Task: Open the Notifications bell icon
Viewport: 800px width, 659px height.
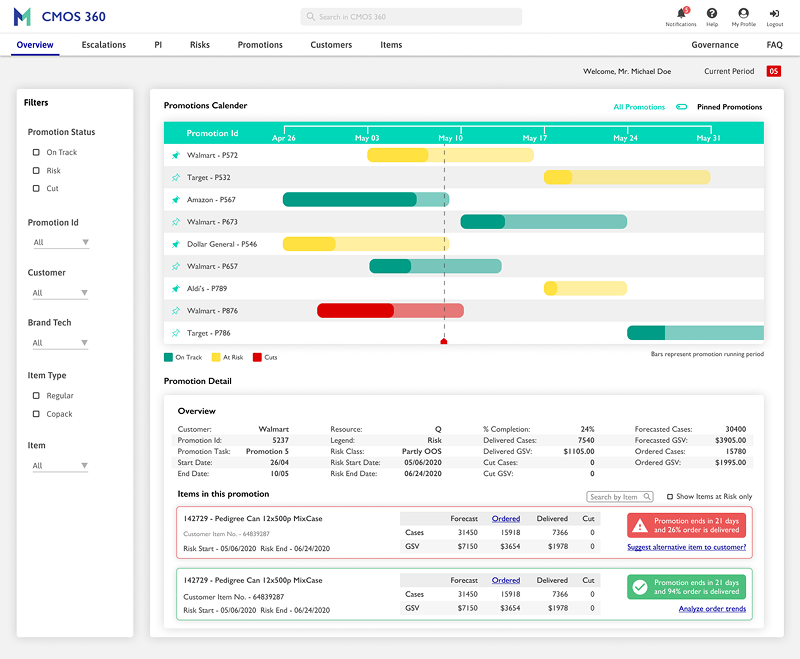Action: point(681,13)
